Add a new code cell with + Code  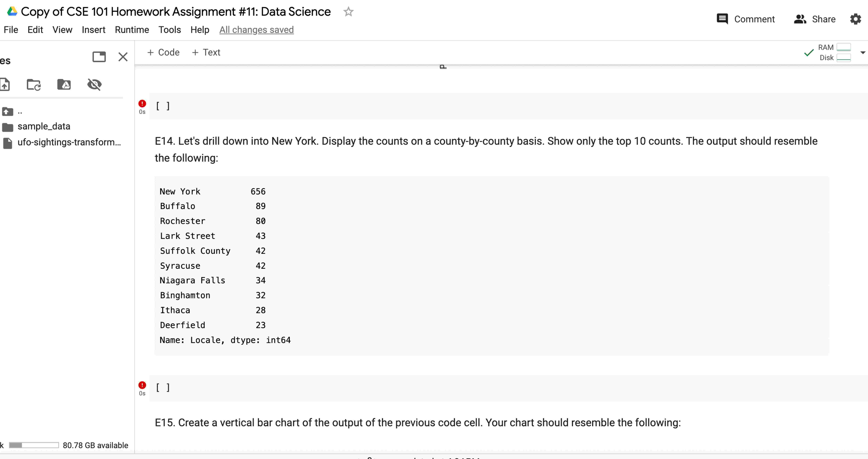[163, 52]
